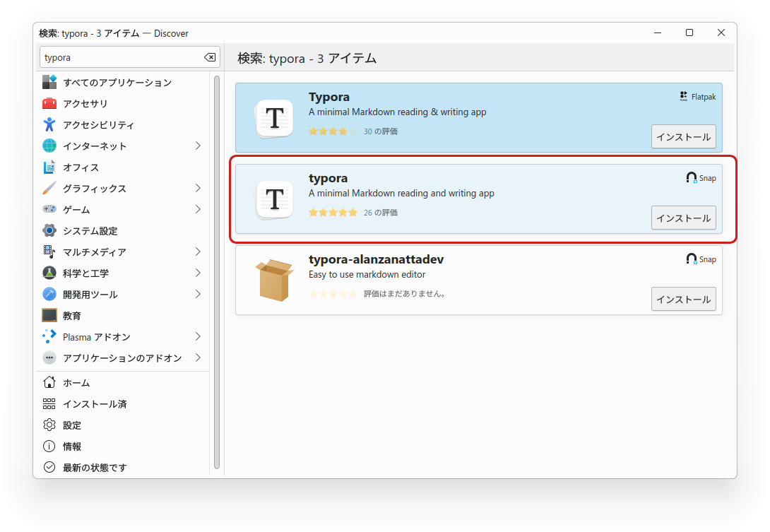
Task: Click the Settings (設定) gear icon
Action: coord(49,425)
